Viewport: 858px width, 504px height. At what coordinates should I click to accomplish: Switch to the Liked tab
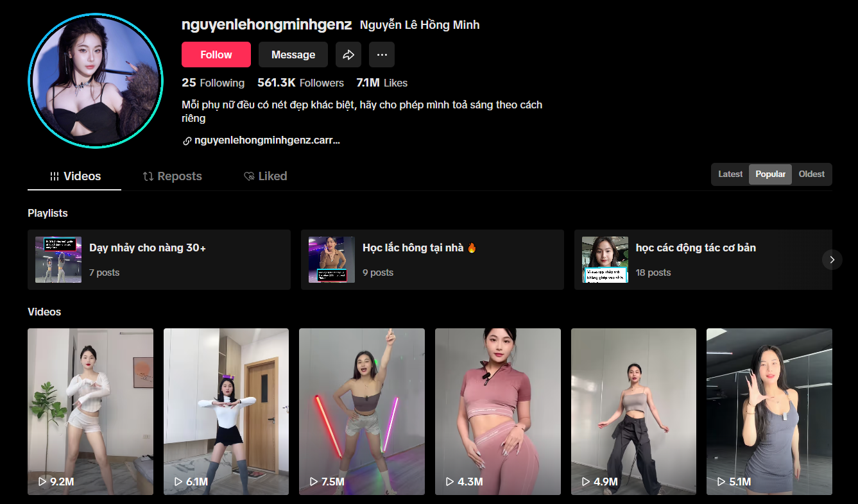(273, 176)
